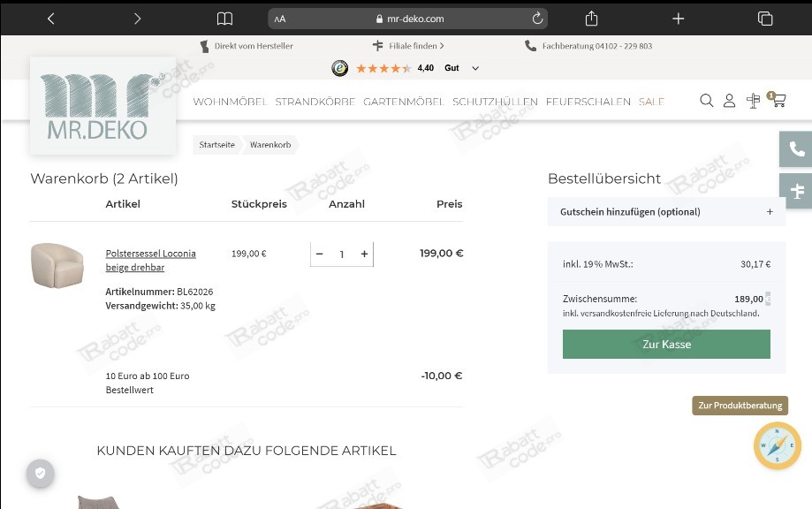The width and height of the screenshot is (812, 509).
Task: Click the mr-deko.com address bar
Action: [407, 19]
